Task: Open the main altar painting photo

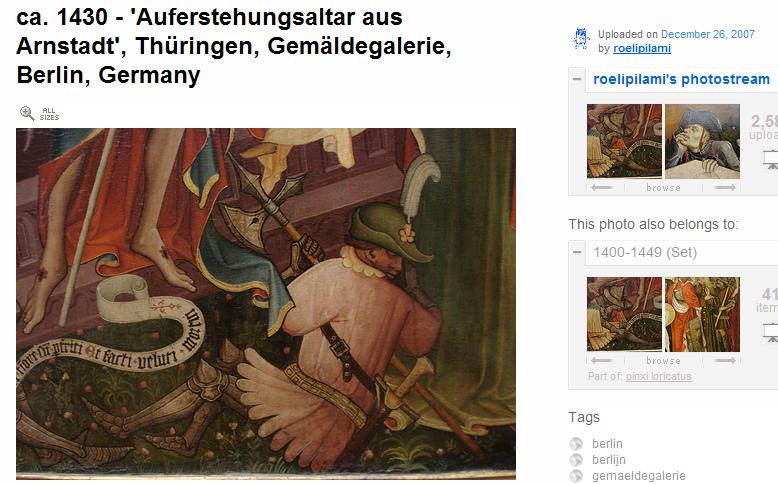Action: point(266,304)
